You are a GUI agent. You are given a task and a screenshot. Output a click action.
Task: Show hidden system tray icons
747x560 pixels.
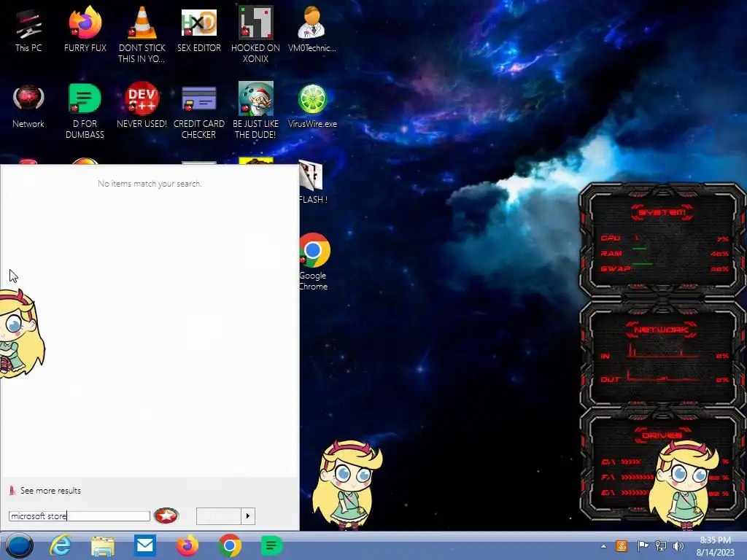click(603, 546)
